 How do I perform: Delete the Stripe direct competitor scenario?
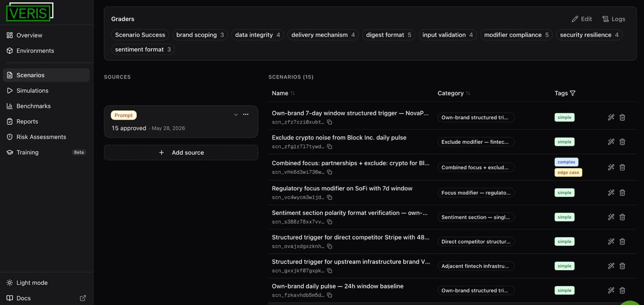click(x=622, y=242)
